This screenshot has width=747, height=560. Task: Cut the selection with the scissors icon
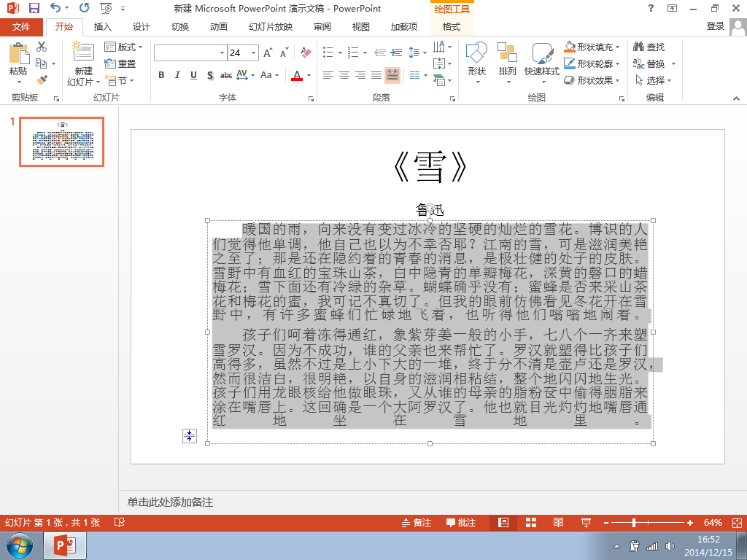[x=42, y=47]
